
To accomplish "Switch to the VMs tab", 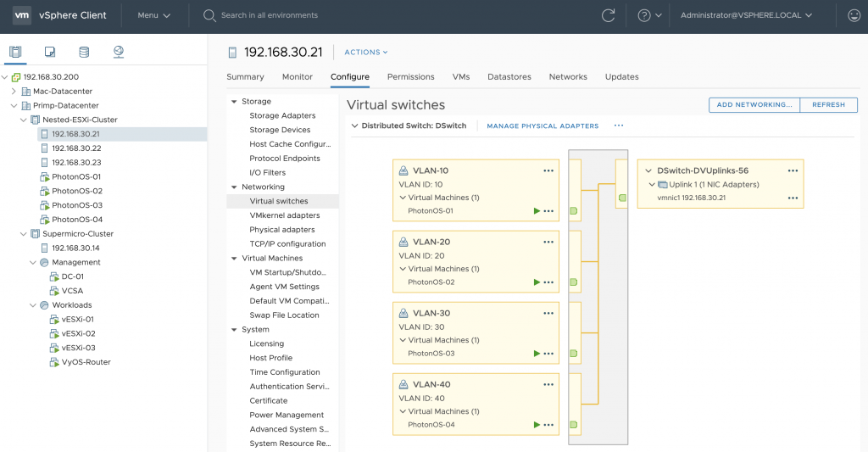I will click(461, 77).
